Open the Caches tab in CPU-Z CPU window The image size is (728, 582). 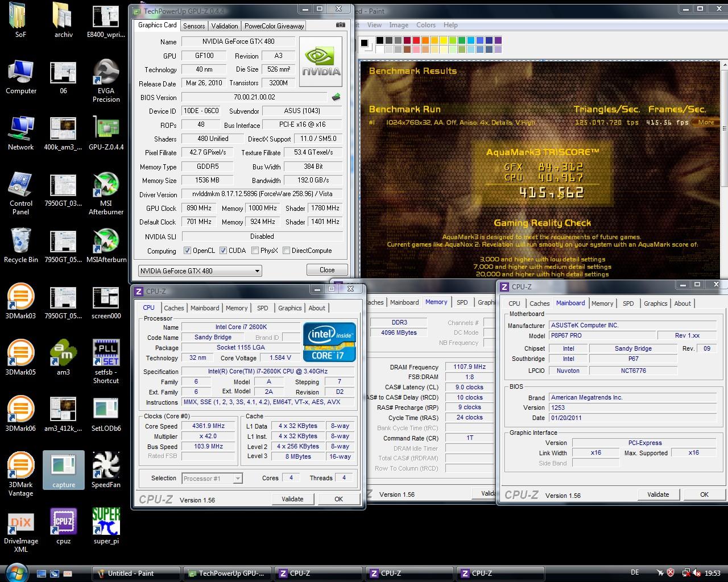(174, 308)
